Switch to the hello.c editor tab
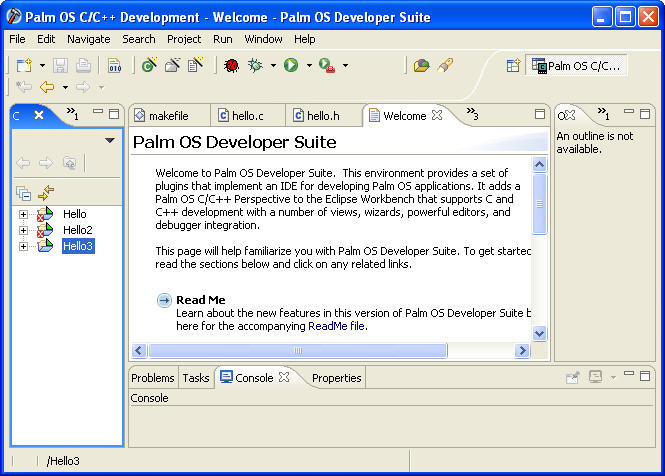This screenshot has height=476, width=665. [x=249, y=116]
